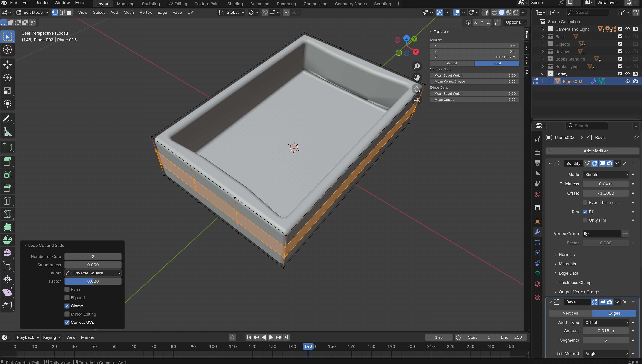Open Solidify Mode dropdown
Image resolution: width=642 pixels, height=364 pixels.
coord(606,175)
